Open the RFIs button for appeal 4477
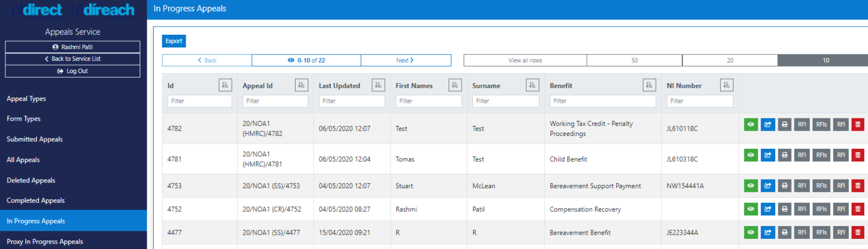The width and height of the screenshot is (868, 249). point(822,232)
